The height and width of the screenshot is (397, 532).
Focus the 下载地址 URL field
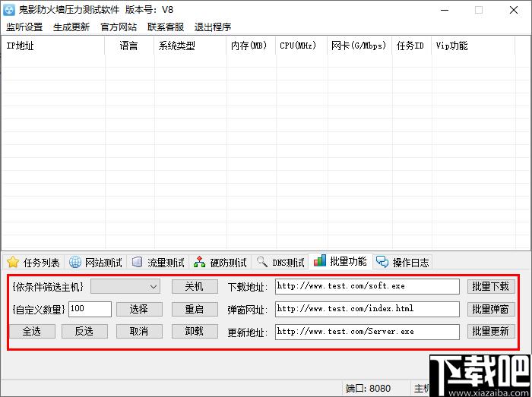[x=367, y=287]
